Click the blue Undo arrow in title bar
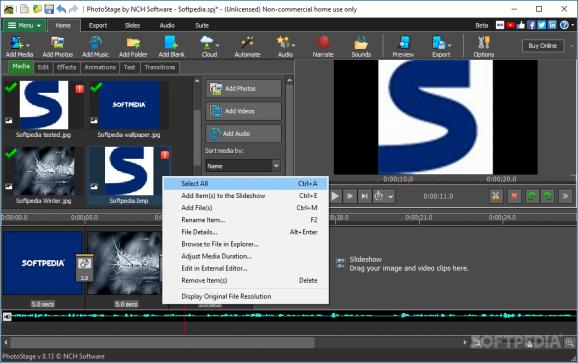The height and width of the screenshot is (363, 578). [x=62, y=9]
